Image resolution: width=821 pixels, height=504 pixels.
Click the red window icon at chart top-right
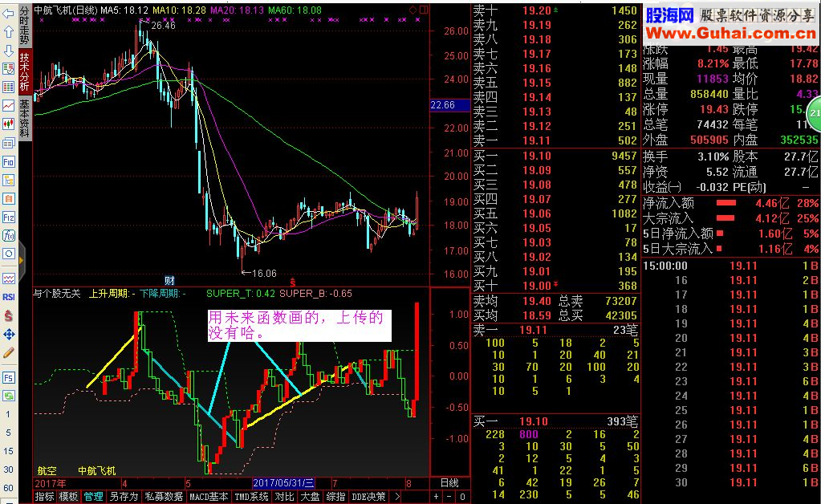point(424,10)
